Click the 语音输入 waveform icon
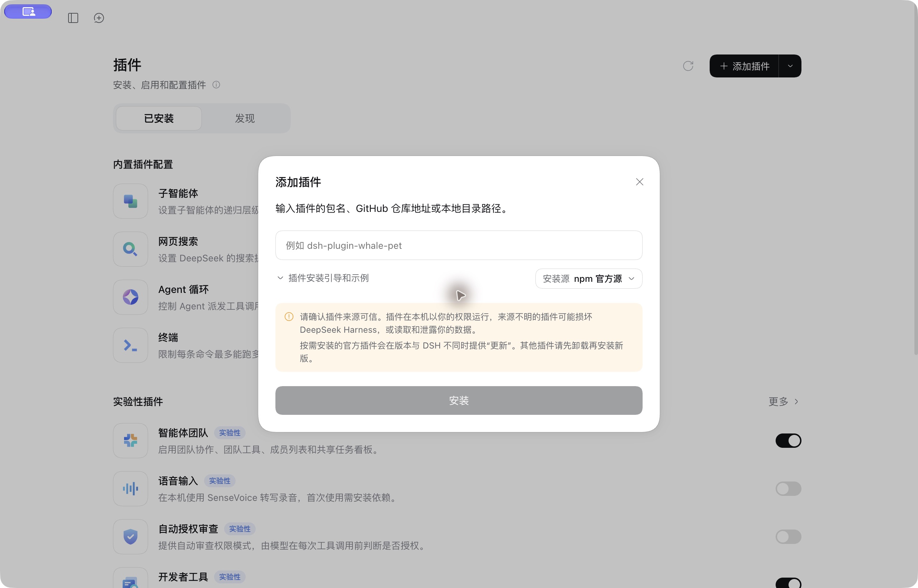 click(x=130, y=489)
